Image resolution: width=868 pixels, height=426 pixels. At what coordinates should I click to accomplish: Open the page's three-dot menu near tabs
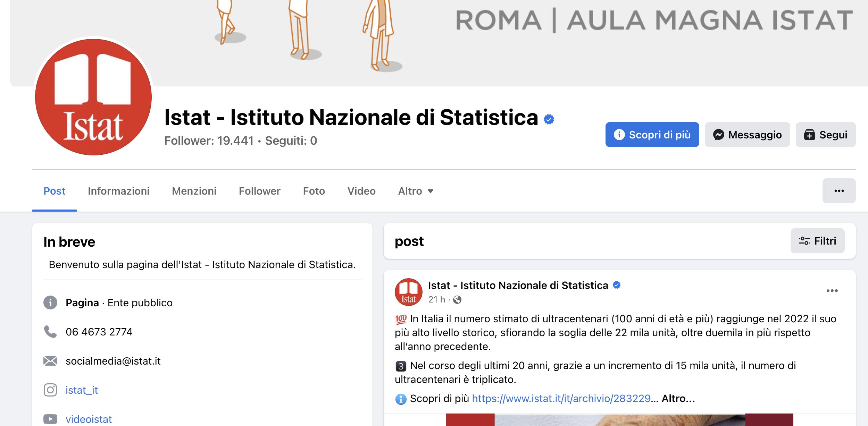coord(839,191)
